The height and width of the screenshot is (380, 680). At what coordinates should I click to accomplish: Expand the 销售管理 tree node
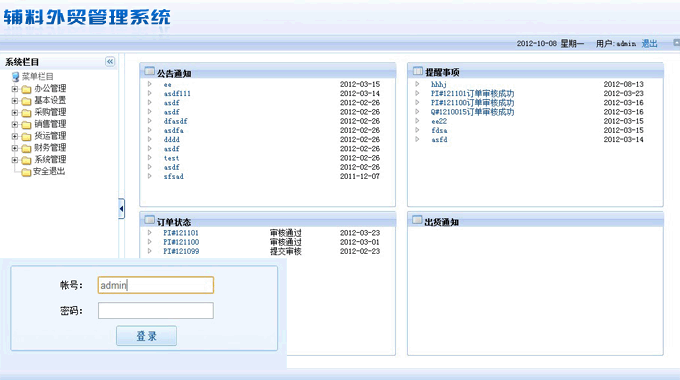(x=15, y=124)
